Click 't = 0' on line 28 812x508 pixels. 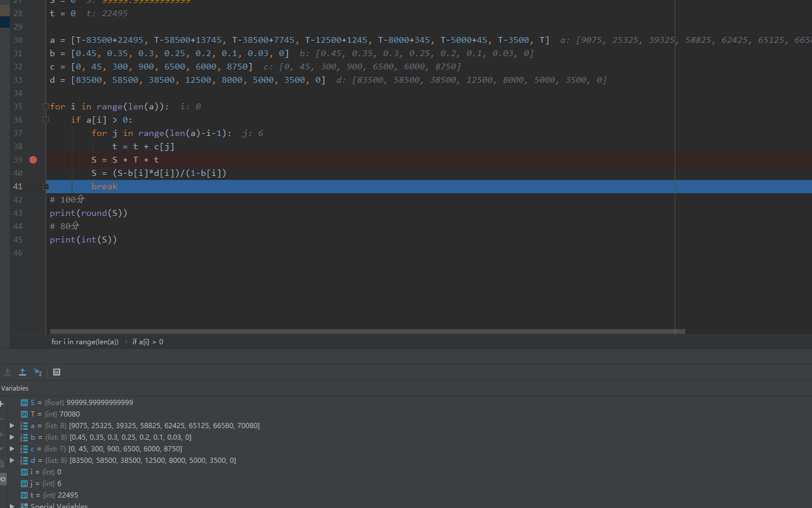tap(63, 13)
